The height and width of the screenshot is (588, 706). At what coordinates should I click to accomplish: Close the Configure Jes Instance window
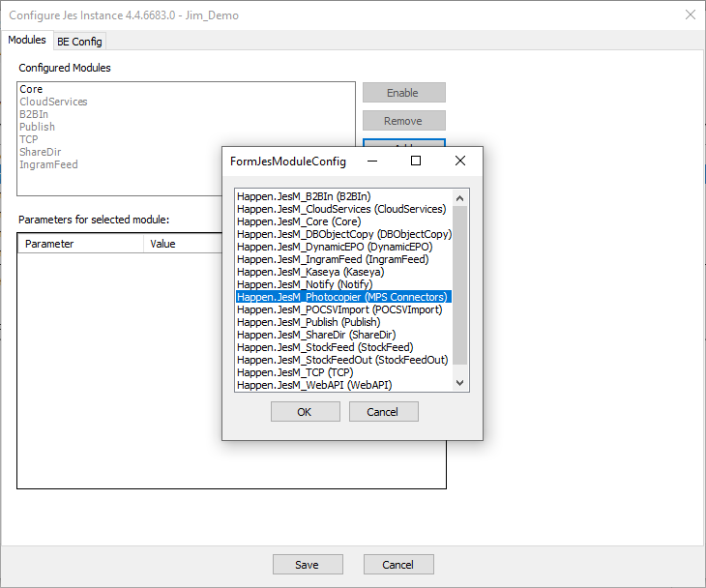[x=690, y=15]
